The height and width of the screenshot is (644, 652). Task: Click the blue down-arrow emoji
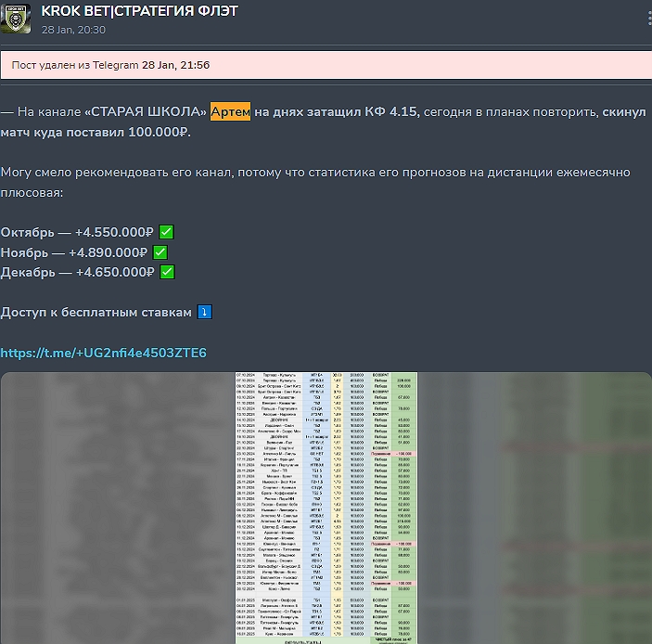click(x=204, y=313)
